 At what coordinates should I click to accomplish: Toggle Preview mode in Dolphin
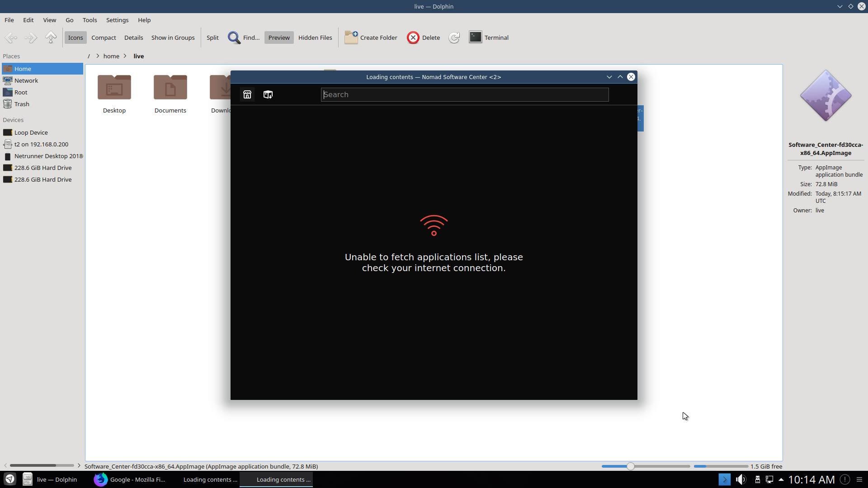278,38
